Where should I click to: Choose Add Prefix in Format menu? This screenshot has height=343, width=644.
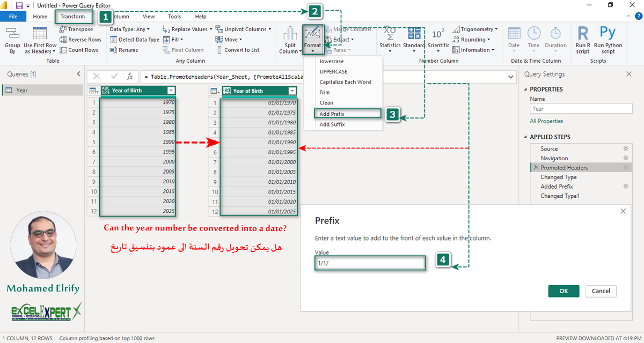point(347,114)
